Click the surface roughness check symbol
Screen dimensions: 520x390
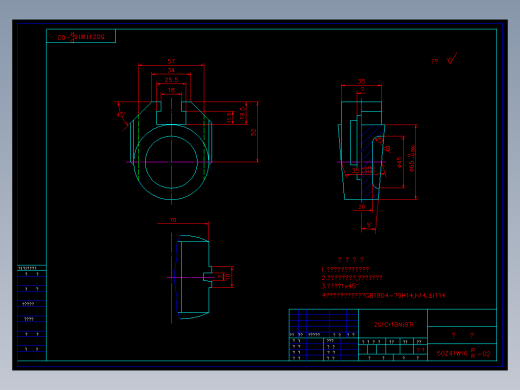click(x=452, y=58)
